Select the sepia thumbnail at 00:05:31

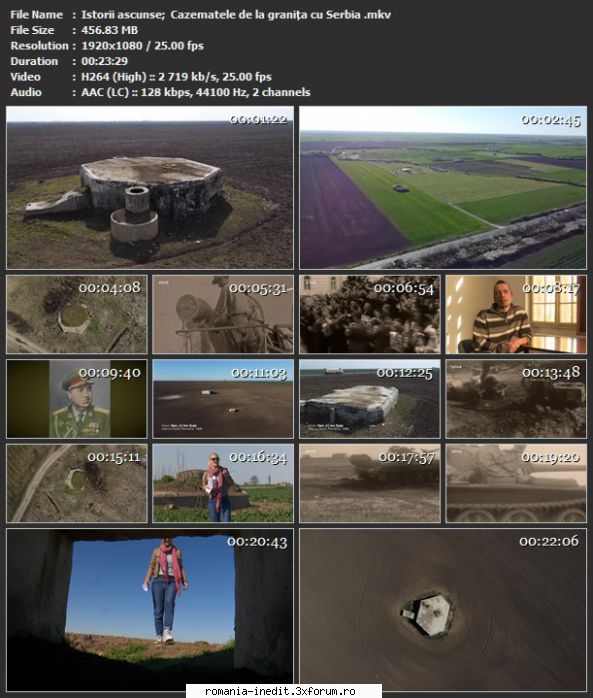pos(223,314)
